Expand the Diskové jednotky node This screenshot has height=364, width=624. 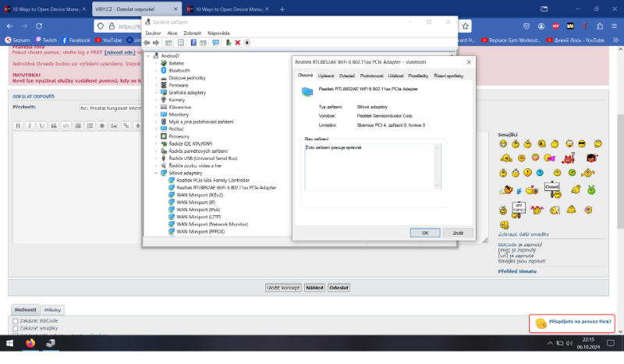pos(156,78)
